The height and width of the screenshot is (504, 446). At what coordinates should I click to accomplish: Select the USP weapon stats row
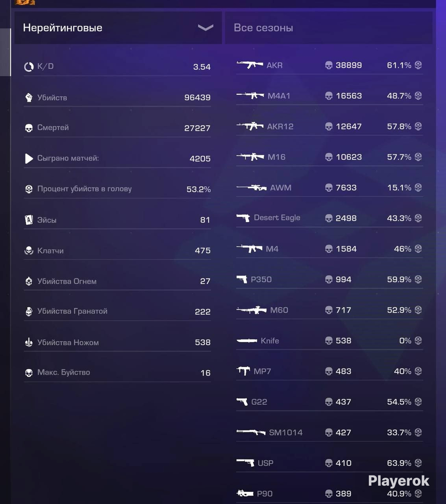pyautogui.click(x=329, y=463)
